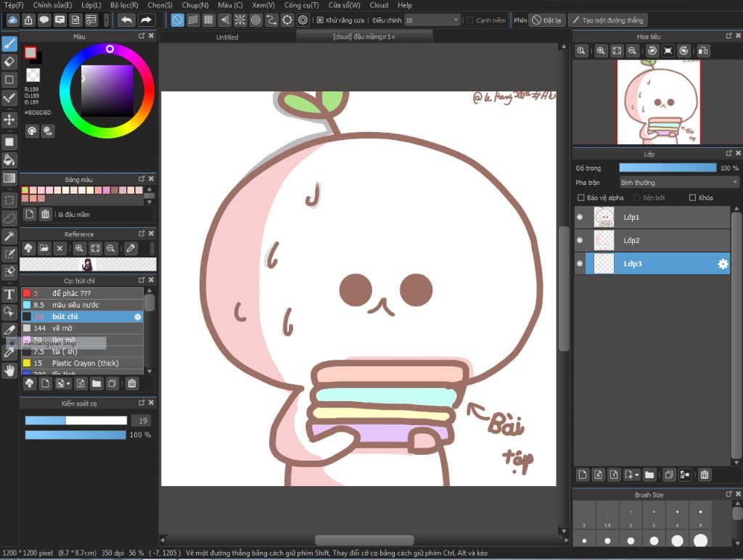Click the cloud save icon in toolbar
The image size is (743, 560).
[x=13, y=20]
